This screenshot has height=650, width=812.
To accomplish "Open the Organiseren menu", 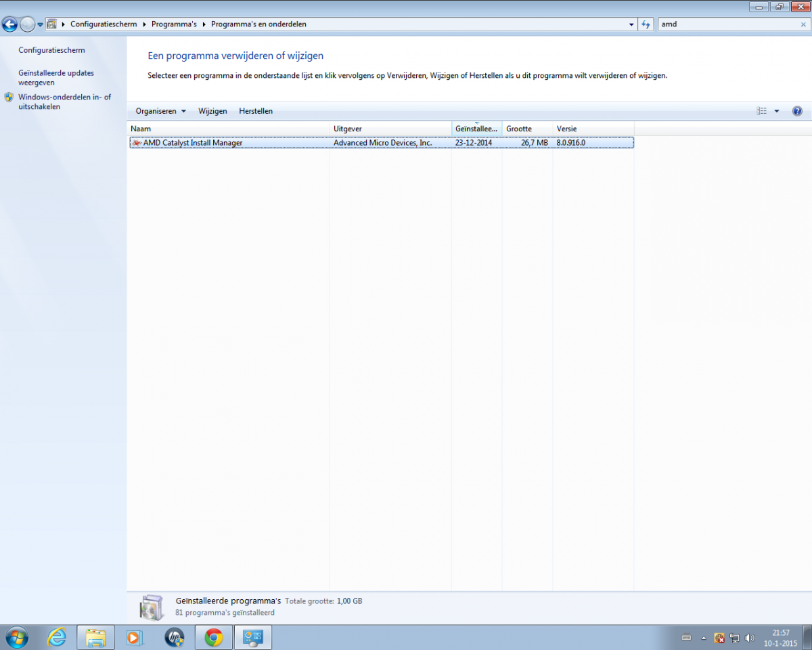I will coord(161,111).
